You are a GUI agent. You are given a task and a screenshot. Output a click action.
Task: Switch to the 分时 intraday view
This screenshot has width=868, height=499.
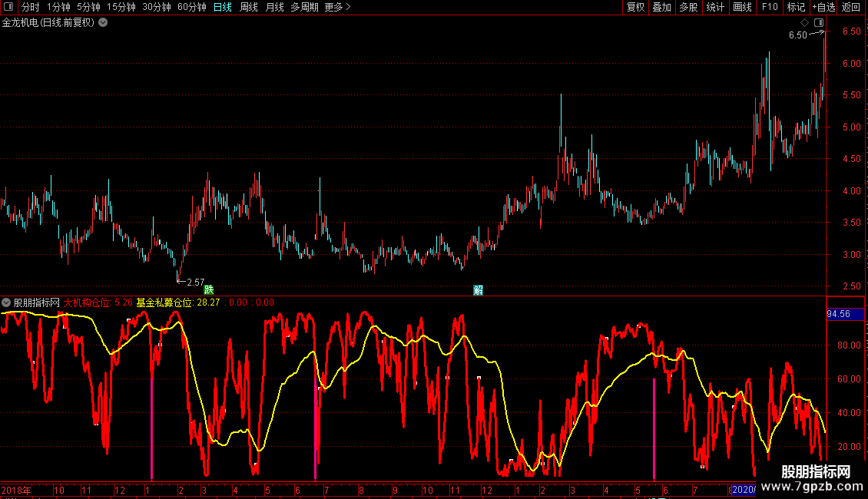click(31, 7)
